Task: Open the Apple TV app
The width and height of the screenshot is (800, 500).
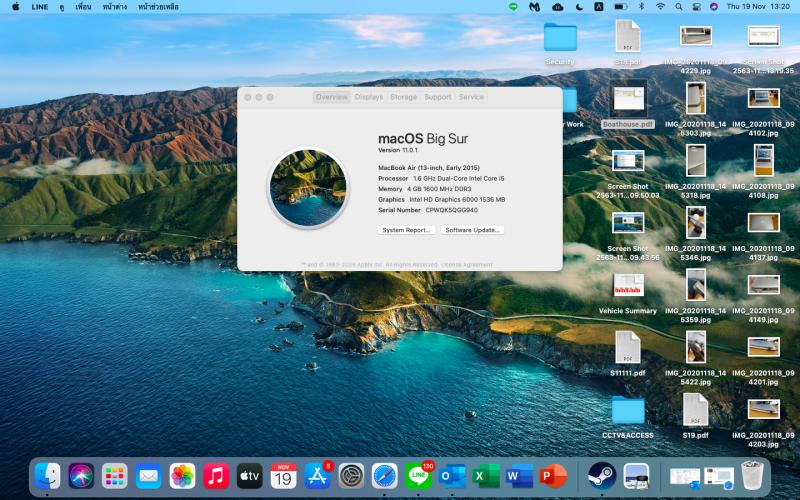Action: click(x=249, y=476)
